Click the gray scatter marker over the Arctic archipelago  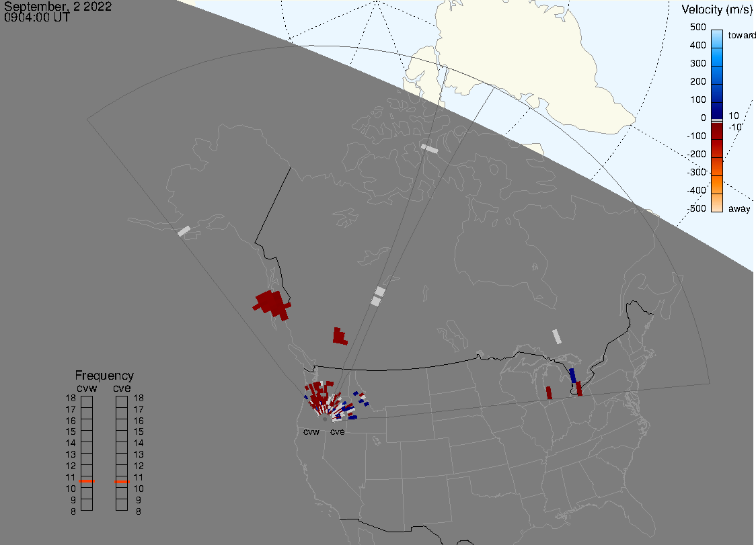[430, 149]
